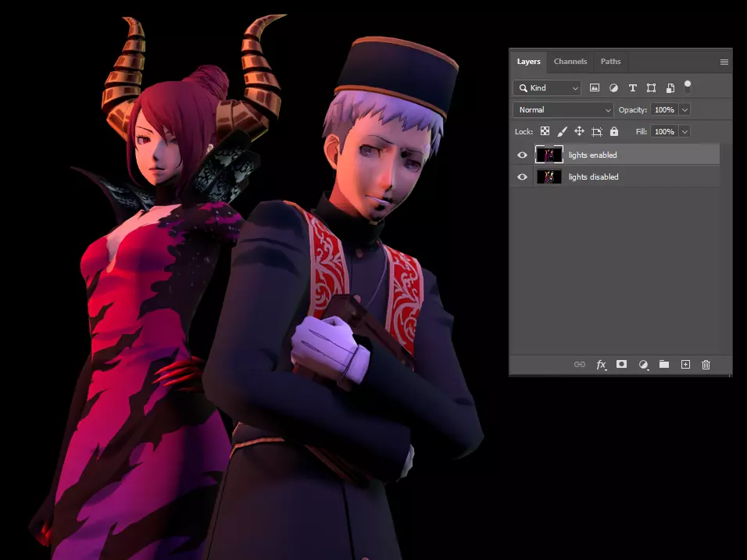Screen dimensions: 747x560
Task: Open the Kind filter dropdown
Action: click(547, 88)
